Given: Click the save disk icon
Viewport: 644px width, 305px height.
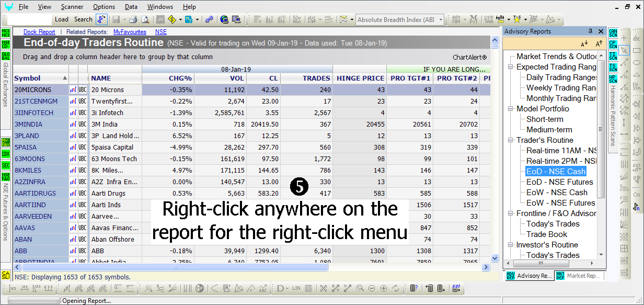Looking at the screenshot, I should coord(116,19).
